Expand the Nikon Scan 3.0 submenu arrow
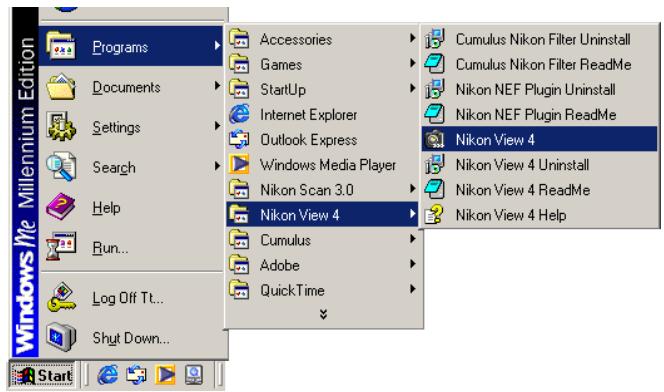Viewport: 664px width, 392px height. click(x=412, y=189)
